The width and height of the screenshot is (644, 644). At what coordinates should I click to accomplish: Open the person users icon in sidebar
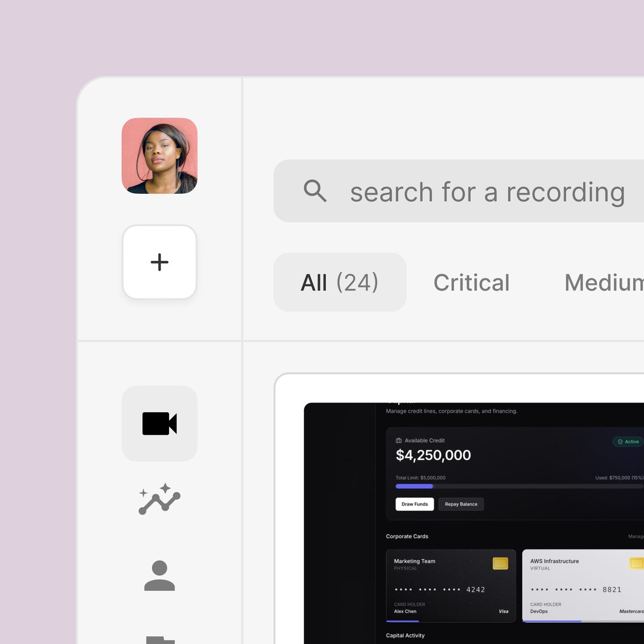(x=159, y=575)
